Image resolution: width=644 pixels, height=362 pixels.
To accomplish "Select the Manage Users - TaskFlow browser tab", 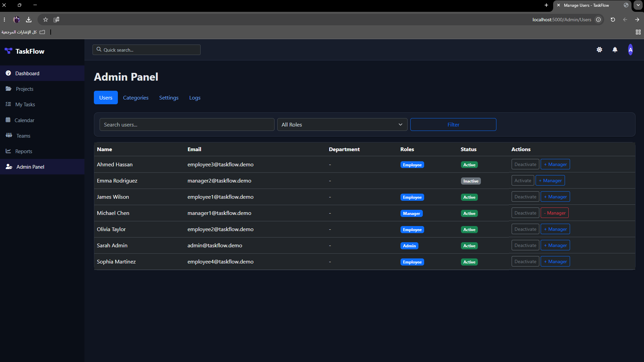I will tap(592, 5).
